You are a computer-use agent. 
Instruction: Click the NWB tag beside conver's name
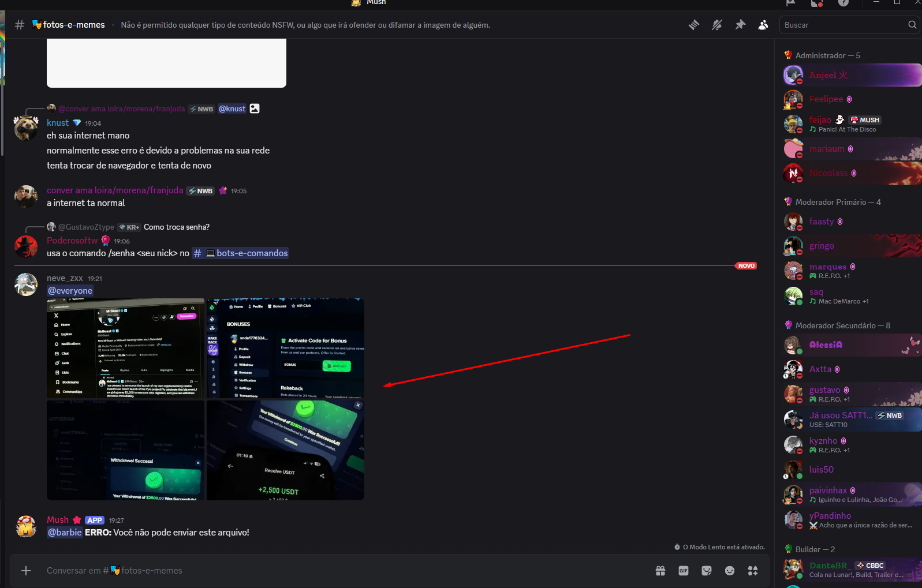(200, 191)
